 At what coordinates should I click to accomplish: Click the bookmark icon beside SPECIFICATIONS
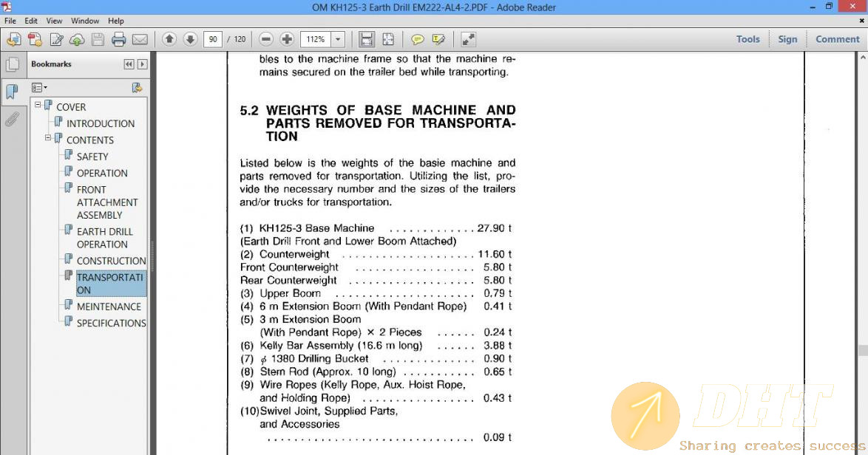coord(68,321)
